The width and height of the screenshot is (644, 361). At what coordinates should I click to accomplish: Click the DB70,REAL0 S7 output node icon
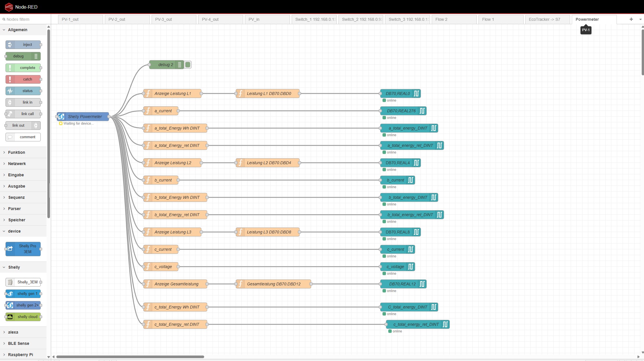pos(416,93)
